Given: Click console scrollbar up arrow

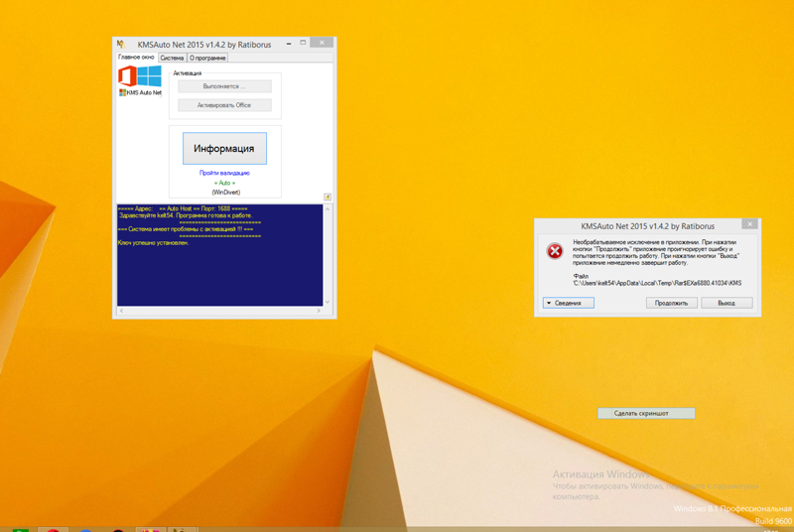Looking at the screenshot, I should pyautogui.click(x=328, y=208).
